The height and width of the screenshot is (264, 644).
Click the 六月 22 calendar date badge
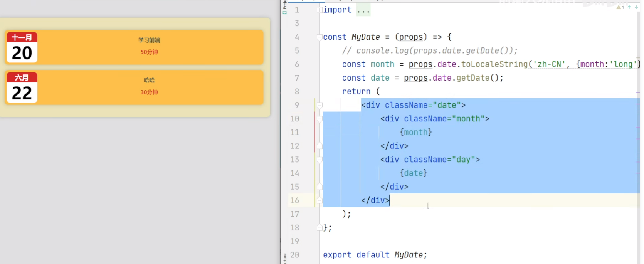[x=22, y=87]
